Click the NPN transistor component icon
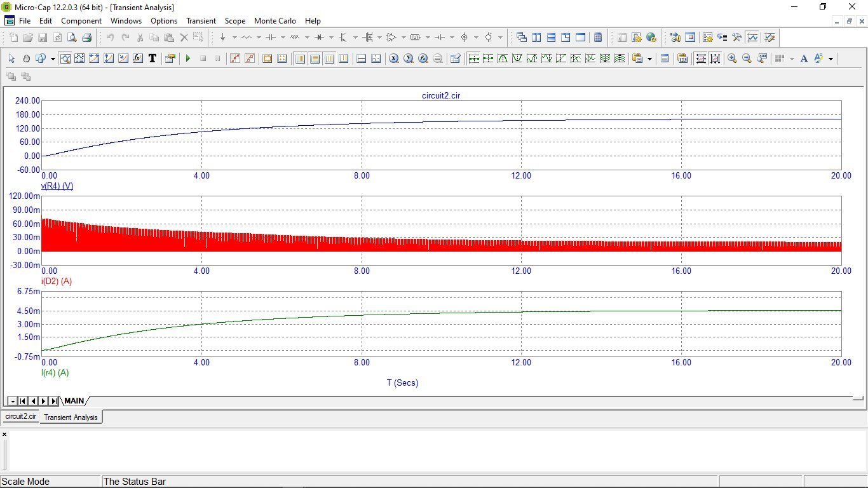868x488 pixels. 343,37
